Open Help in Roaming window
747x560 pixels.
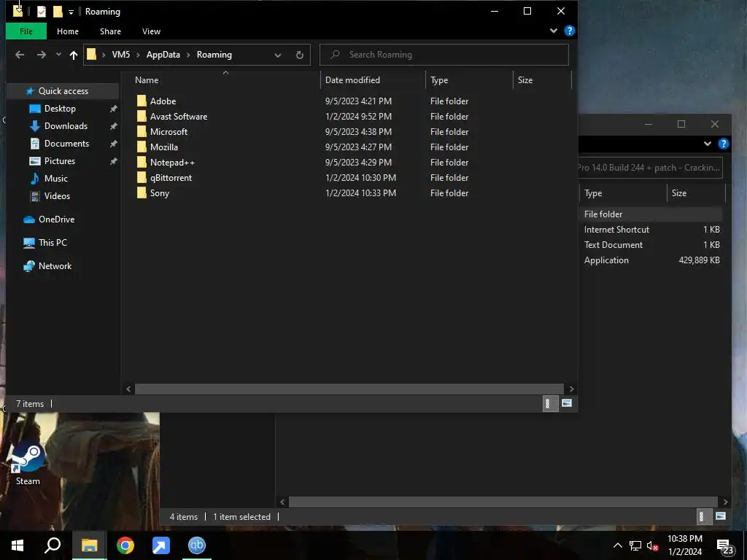click(x=569, y=31)
